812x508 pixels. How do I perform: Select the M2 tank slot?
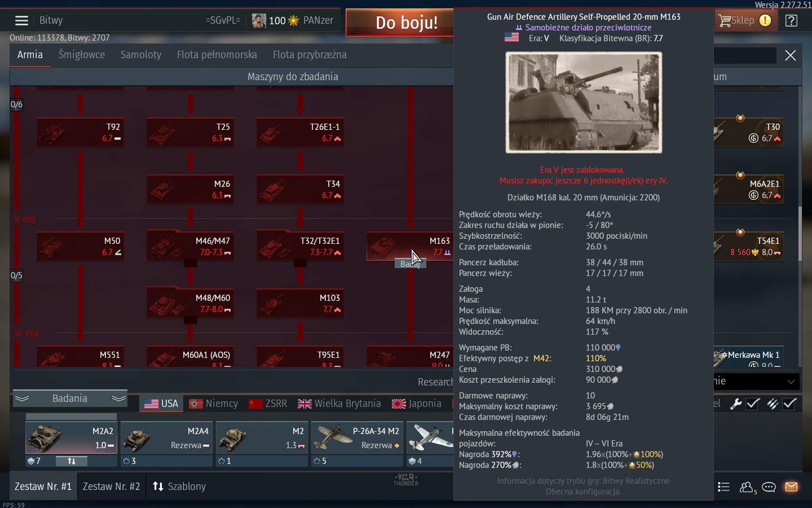pyautogui.click(x=262, y=437)
